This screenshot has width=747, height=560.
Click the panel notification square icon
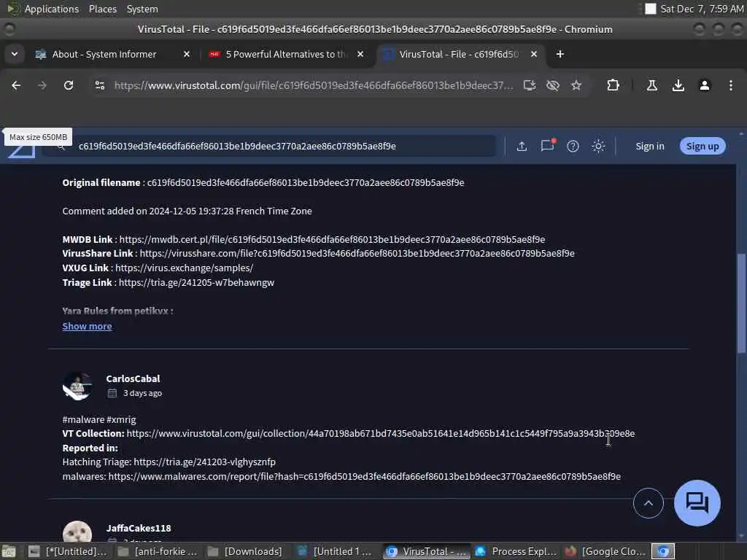point(650,9)
